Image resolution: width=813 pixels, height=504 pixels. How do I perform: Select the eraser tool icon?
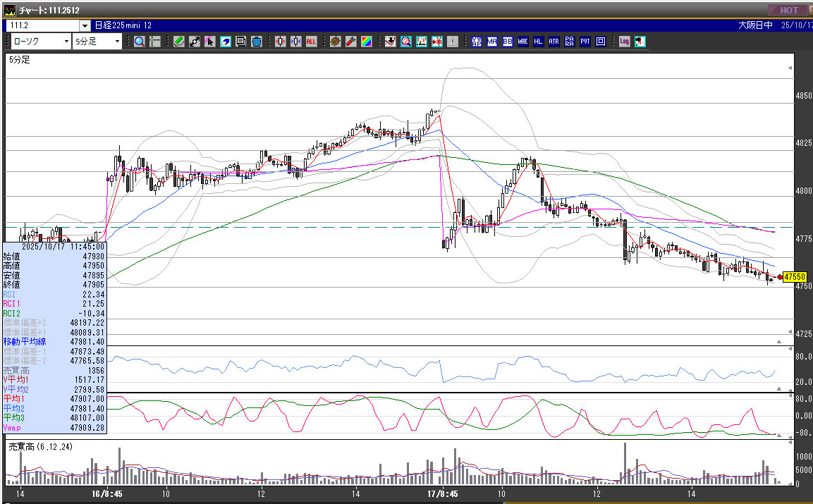click(226, 42)
